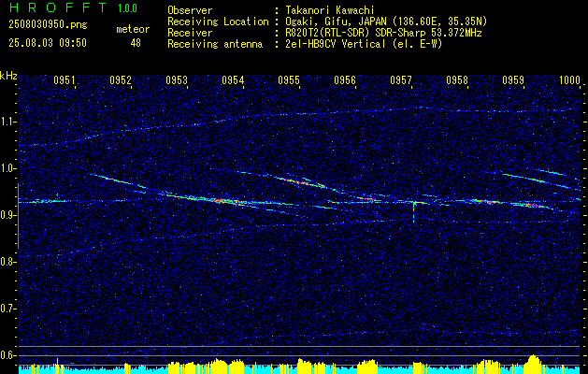Click the 0951 time axis label
Image resolution: width=588 pixels, height=374 pixels.
[x=65, y=80]
